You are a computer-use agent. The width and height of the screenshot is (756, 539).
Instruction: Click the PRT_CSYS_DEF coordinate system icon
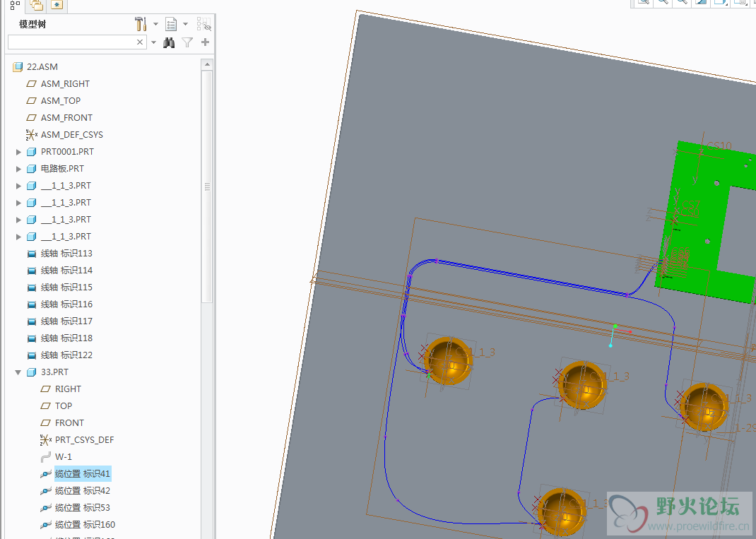point(45,439)
